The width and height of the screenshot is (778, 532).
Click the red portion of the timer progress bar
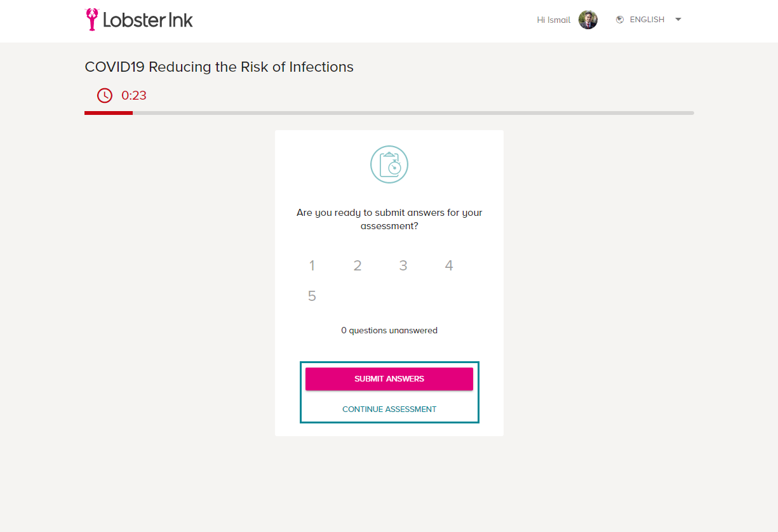point(109,113)
